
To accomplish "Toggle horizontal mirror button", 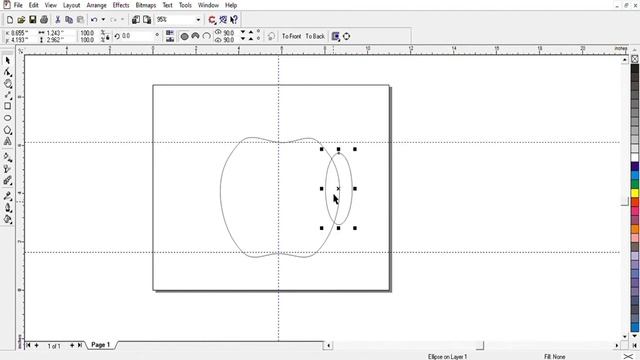I will point(170,33).
